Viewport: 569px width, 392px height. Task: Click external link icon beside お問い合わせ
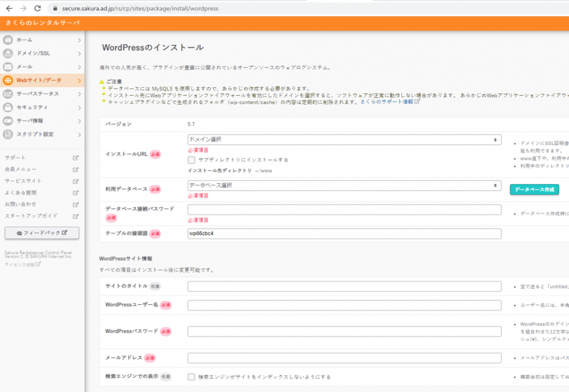(76, 204)
